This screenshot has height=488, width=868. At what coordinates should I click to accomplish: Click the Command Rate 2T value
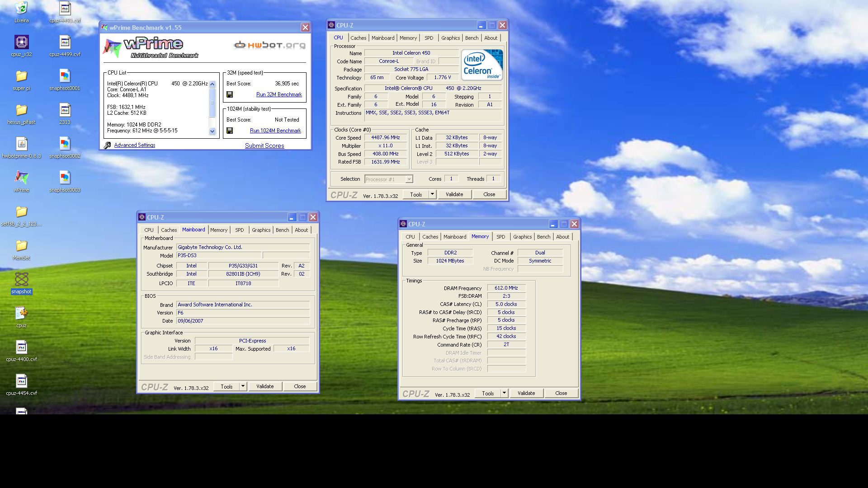pos(506,344)
